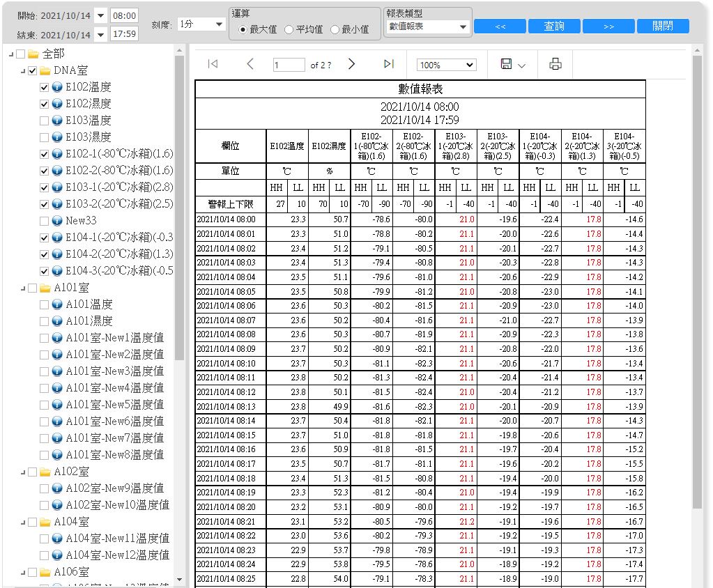Uncheck the DNA室 group checkbox

coord(32,70)
